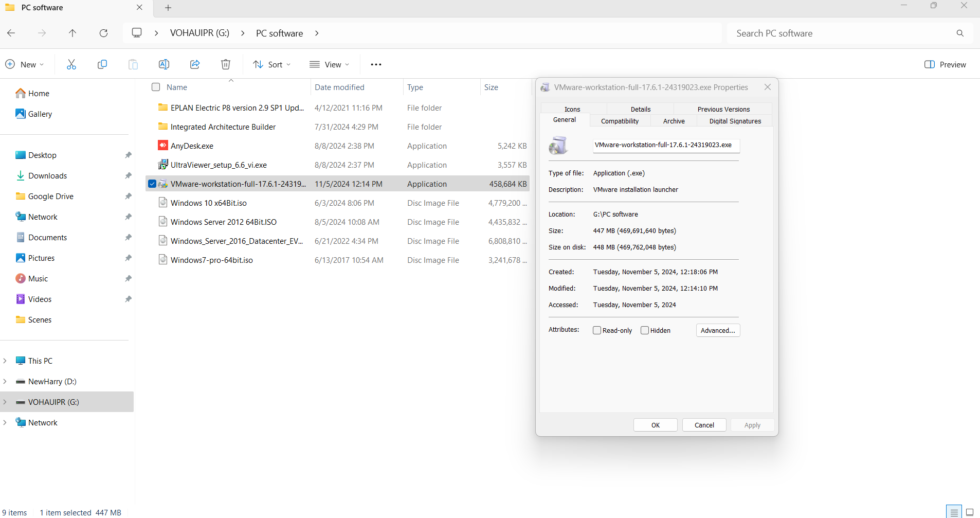Click chevron after VOHAUIPR (G:) in path
Image resolution: width=980 pixels, height=518 pixels.
pos(243,33)
